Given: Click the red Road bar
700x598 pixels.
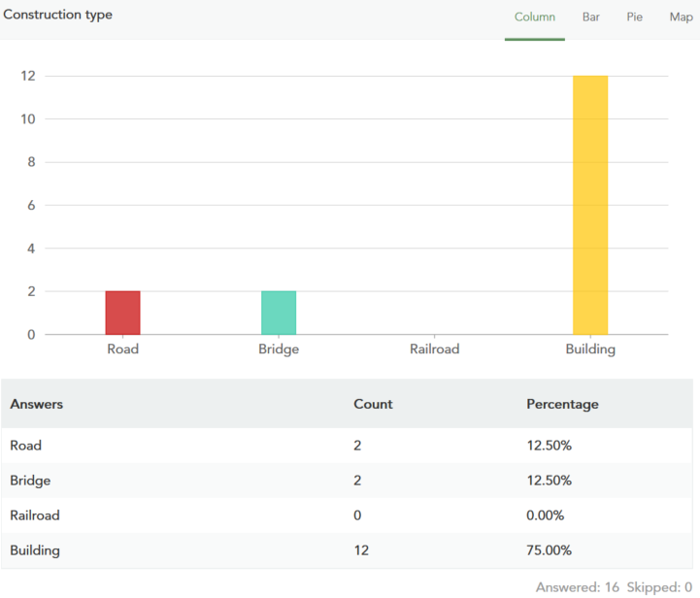Looking at the screenshot, I should point(123,313).
